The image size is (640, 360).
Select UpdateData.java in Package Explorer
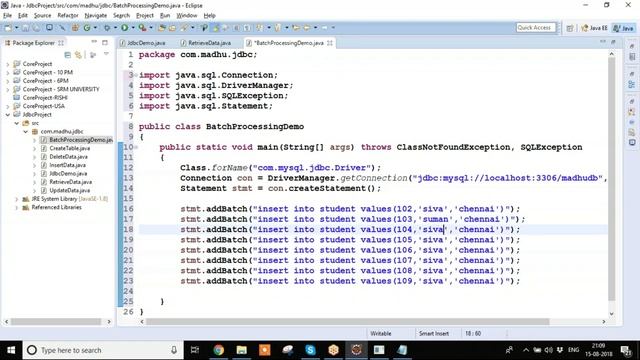click(x=69, y=191)
